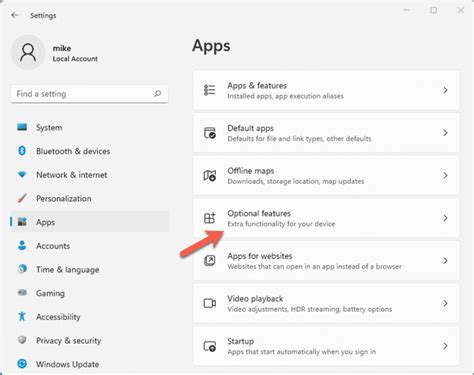The height and width of the screenshot is (375, 474).
Task: Click the Accounts person icon
Action: (22, 245)
